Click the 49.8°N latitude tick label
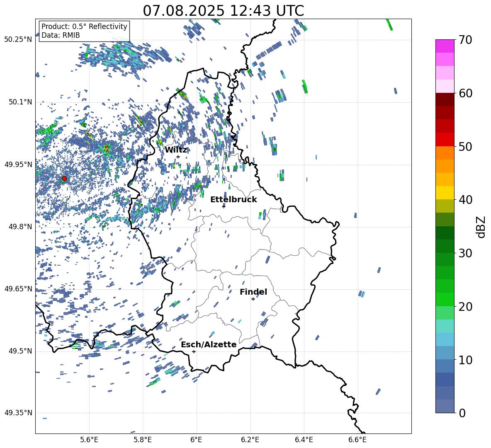This screenshot has height=448, width=491. [x=20, y=227]
